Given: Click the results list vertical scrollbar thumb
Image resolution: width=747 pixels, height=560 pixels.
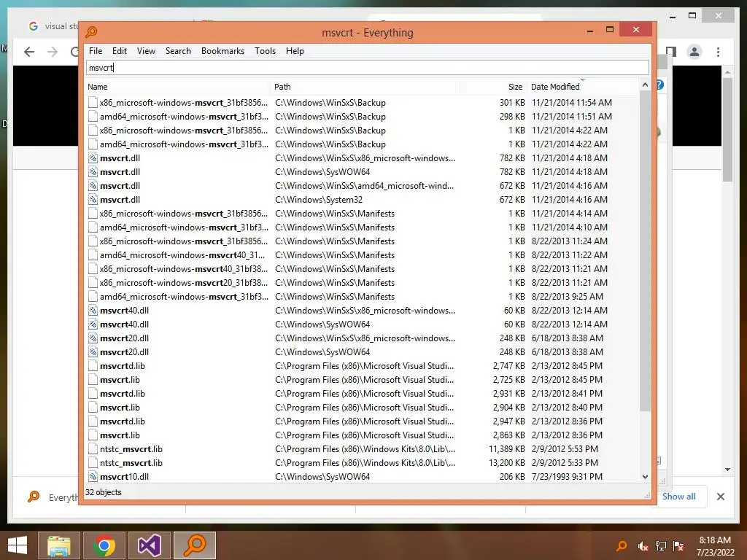Looking at the screenshot, I should coord(645,251).
